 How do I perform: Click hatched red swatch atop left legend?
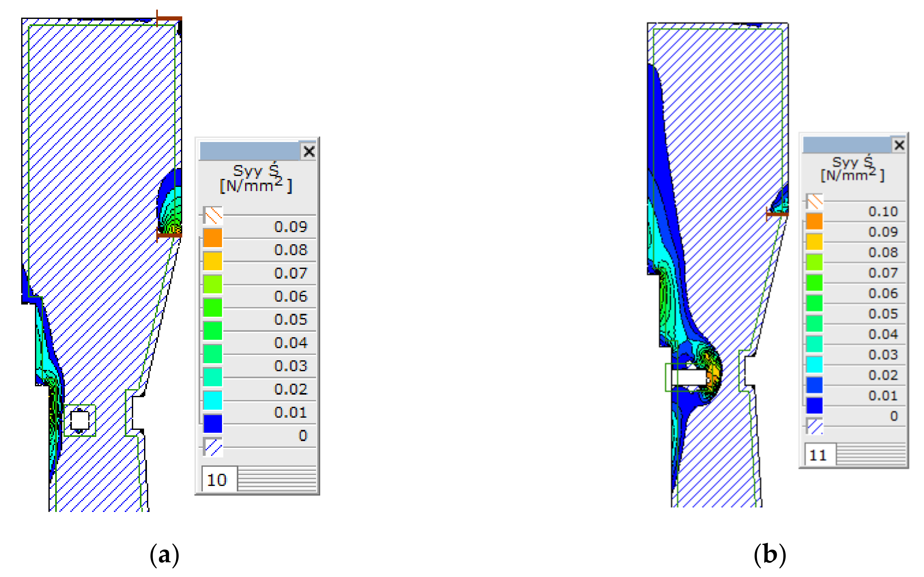[x=213, y=216]
